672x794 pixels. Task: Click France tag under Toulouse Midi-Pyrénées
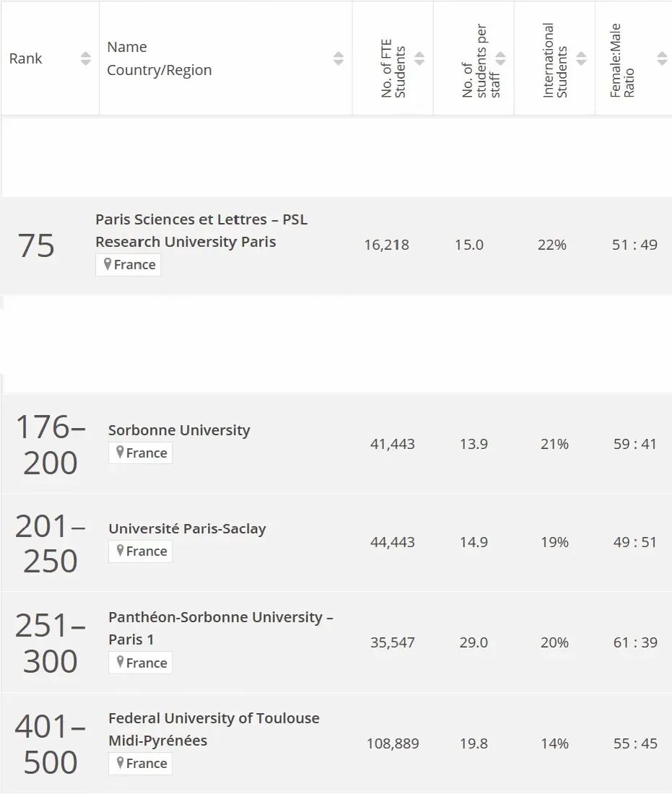(140, 763)
